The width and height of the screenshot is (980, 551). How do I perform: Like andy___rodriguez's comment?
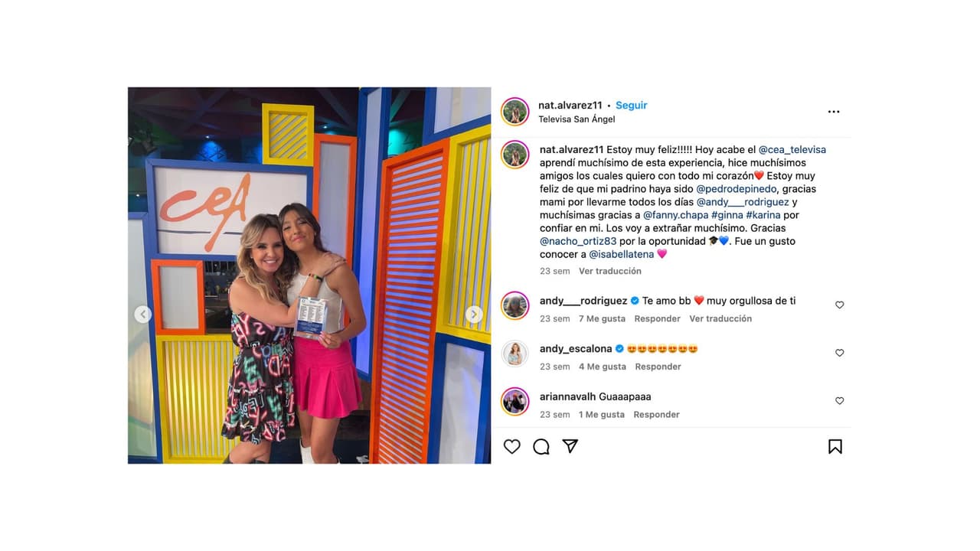(x=839, y=305)
